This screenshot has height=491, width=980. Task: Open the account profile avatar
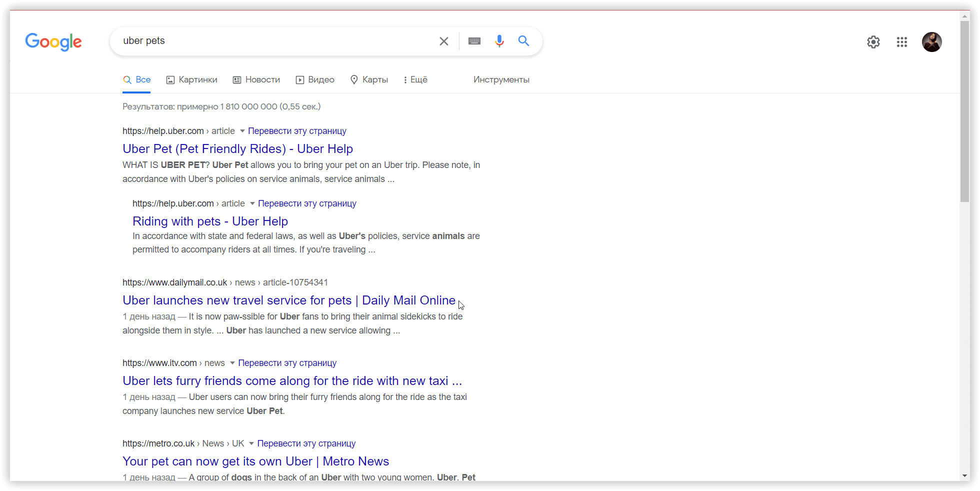[x=932, y=42]
